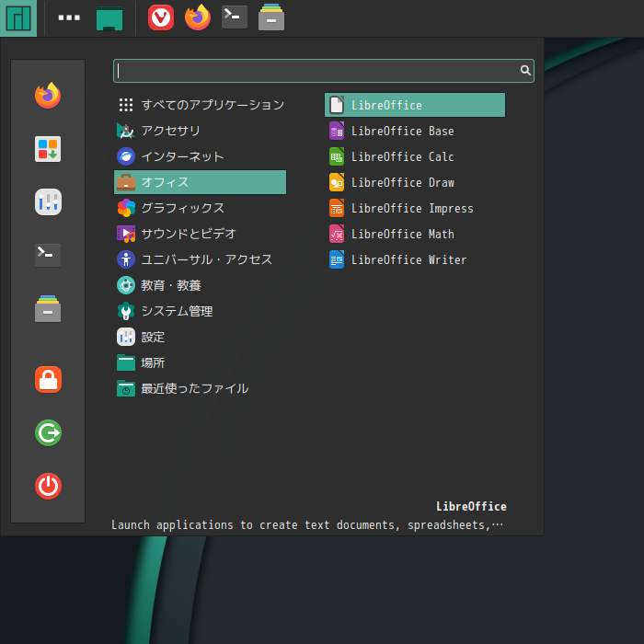
Task: Click the Manjaro Whisker menu button
Action: pyautogui.click(x=18, y=18)
